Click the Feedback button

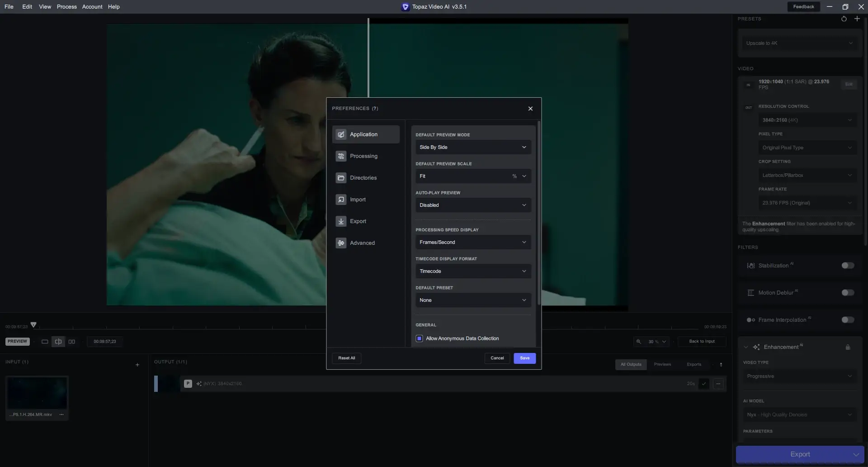coord(804,7)
